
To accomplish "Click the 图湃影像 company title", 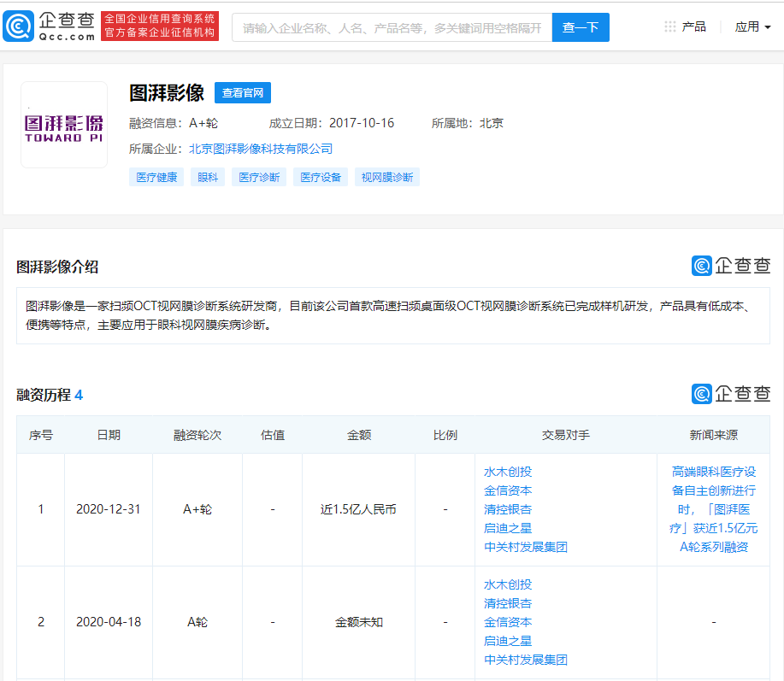I will 167,93.
